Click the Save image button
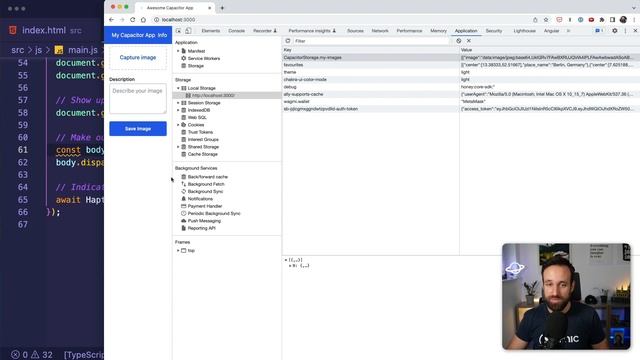640x360 pixels. [138, 129]
